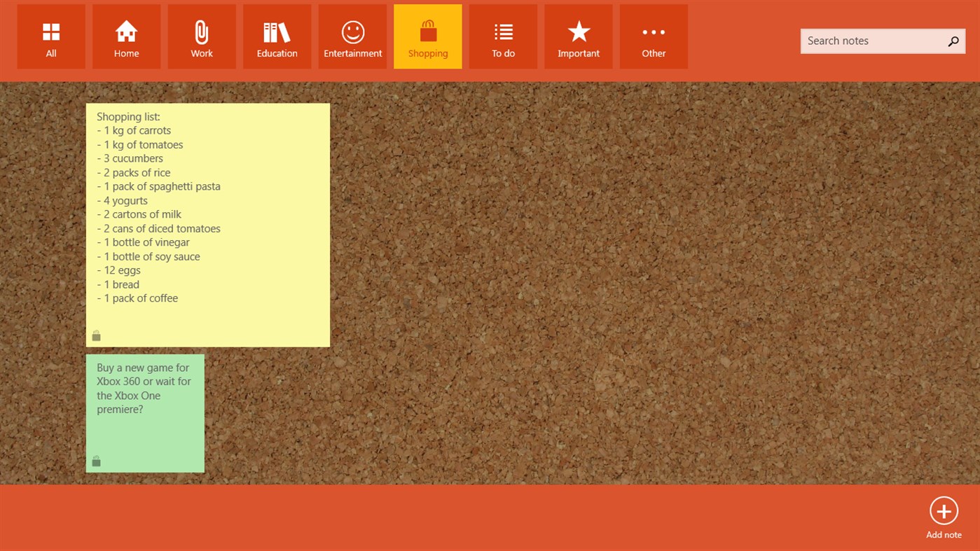Image resolution: width=980 pixels, height=551 pixels.
Task: Select the Work paperclip icon
Action: click(x=202, y=31)
